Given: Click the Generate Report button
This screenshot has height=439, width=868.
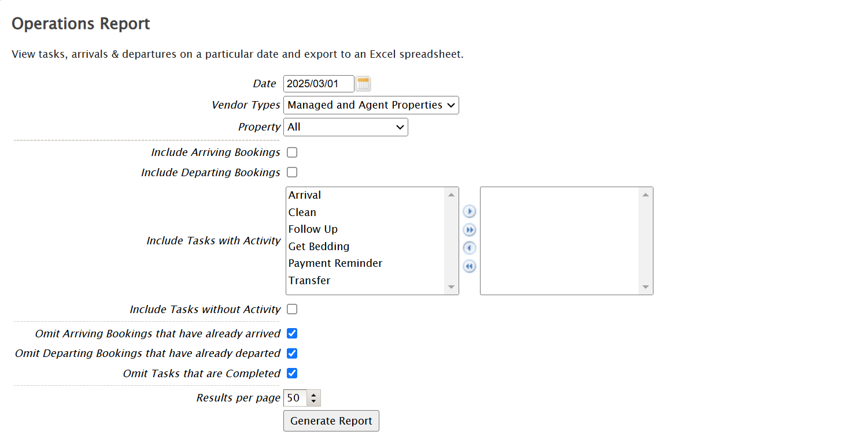Looking at the screenshot, I should coord(331,421).
